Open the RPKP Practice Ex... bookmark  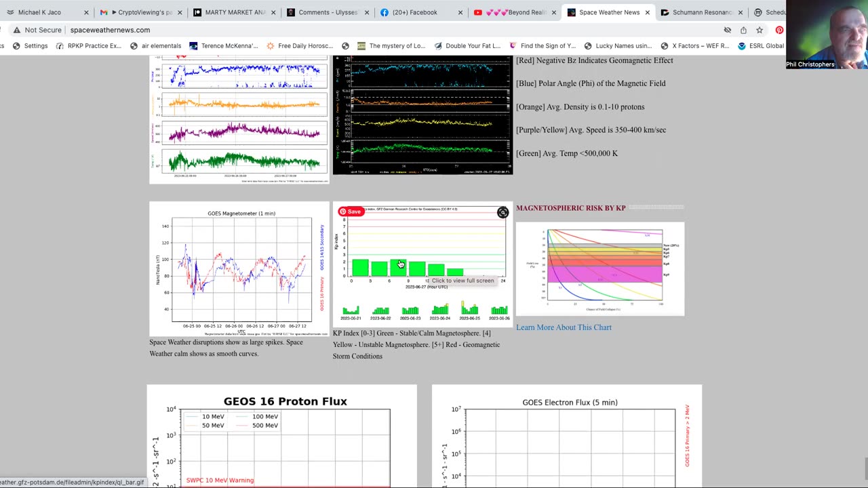click(x=89, y=45)
